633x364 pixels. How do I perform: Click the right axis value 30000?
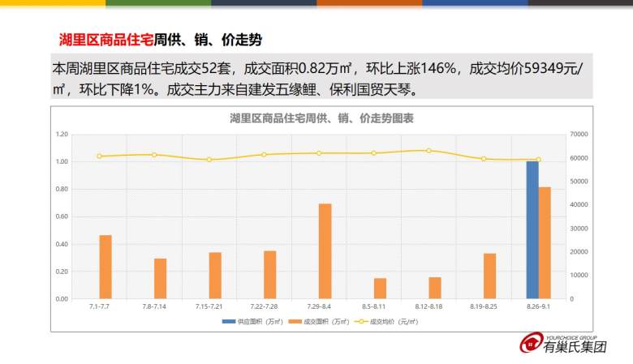(x=579, y=229)
